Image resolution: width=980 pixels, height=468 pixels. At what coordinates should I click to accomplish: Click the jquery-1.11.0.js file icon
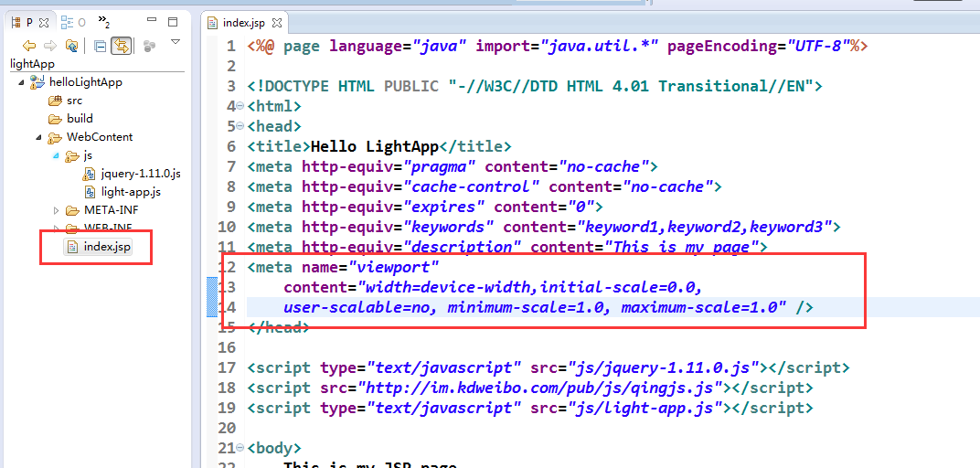(90, 174)
